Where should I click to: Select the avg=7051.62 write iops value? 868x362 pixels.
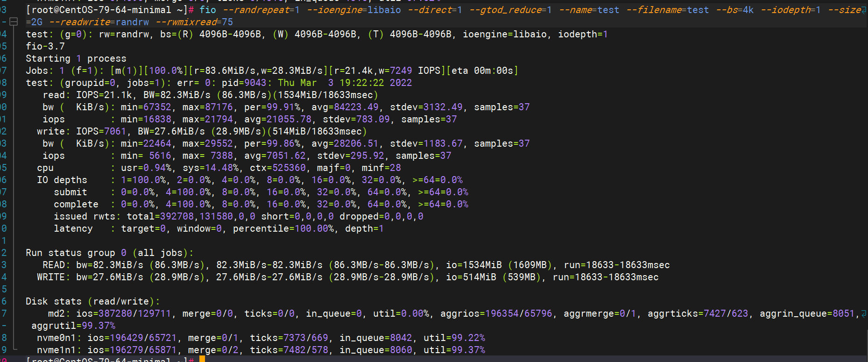tap(275, 156)
